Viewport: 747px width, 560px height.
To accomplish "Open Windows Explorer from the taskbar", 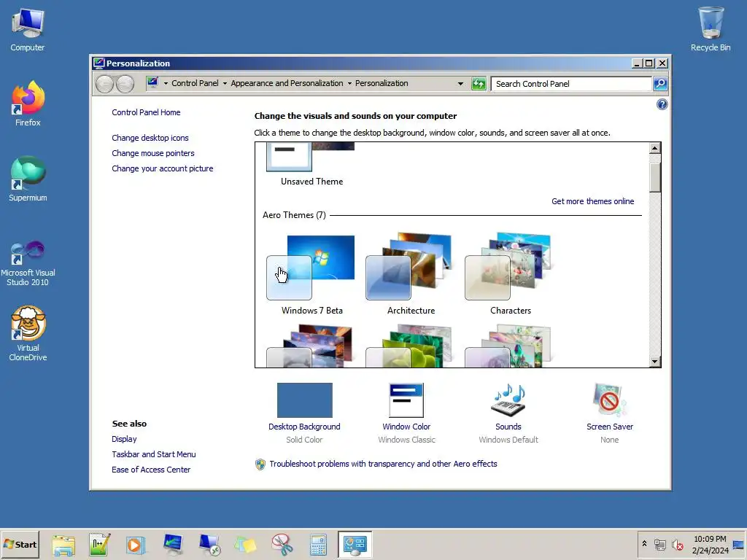I will pos(63,545).
